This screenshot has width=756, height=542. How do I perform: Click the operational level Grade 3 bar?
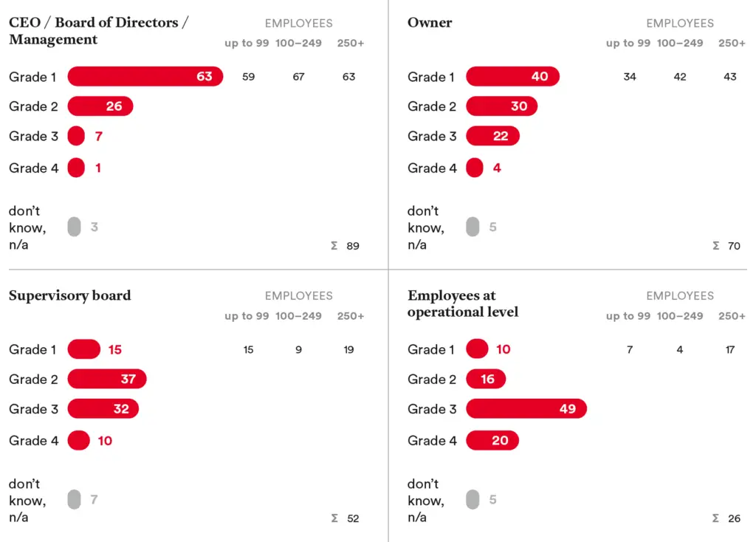coord(526,409)
